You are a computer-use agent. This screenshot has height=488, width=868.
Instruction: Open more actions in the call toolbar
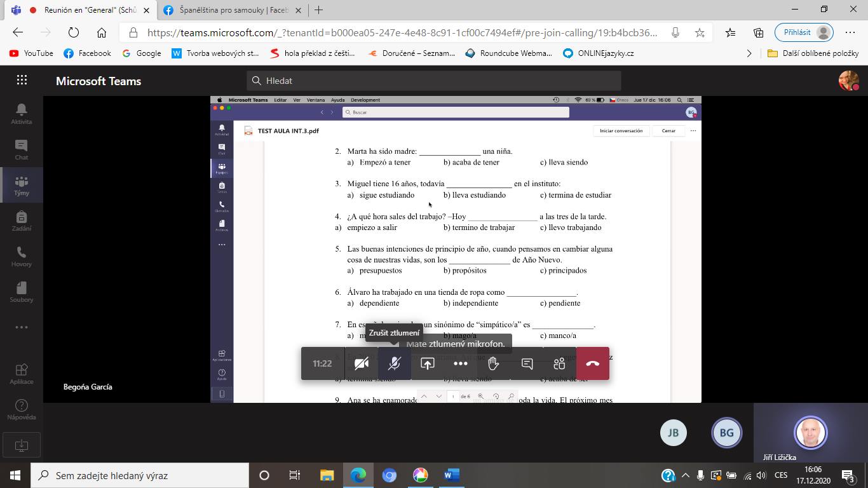click(x=461, y=363)
